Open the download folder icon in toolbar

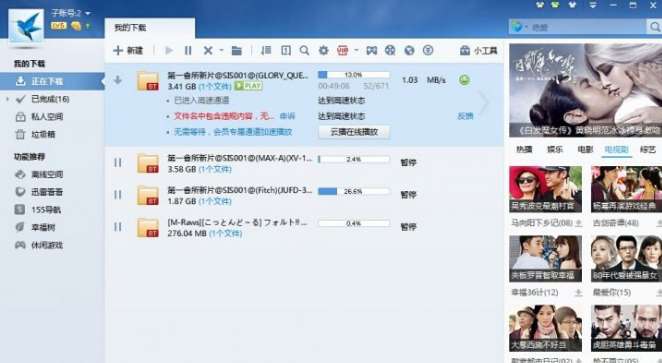pyautogui.click(x=237, y=51)
